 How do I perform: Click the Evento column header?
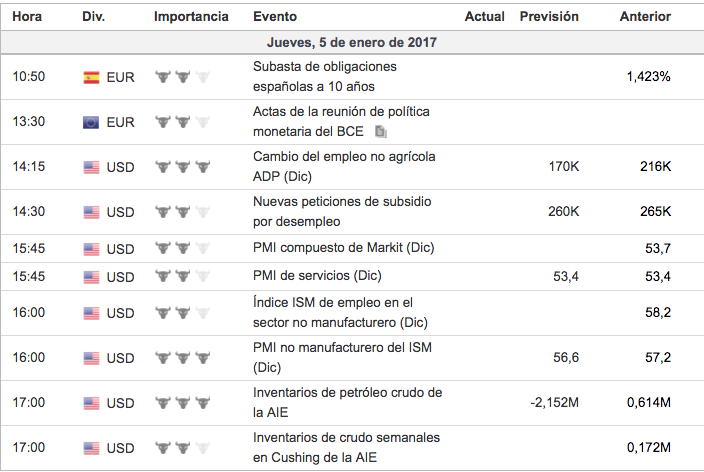tap(274, 17)
